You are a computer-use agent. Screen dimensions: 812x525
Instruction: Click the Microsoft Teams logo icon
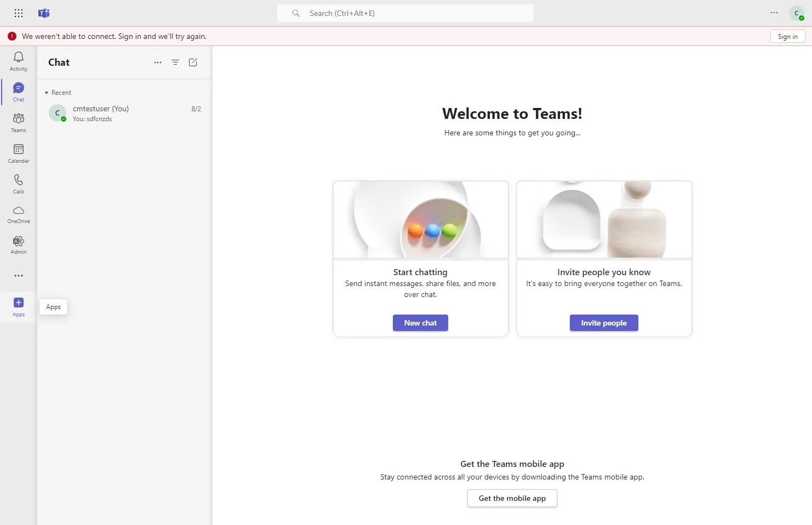tap(44, 13)
